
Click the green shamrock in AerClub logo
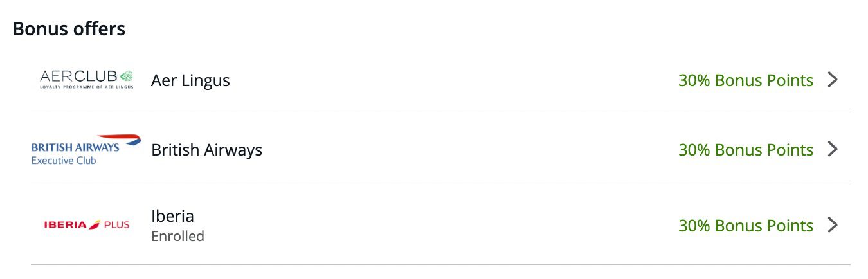126,76
